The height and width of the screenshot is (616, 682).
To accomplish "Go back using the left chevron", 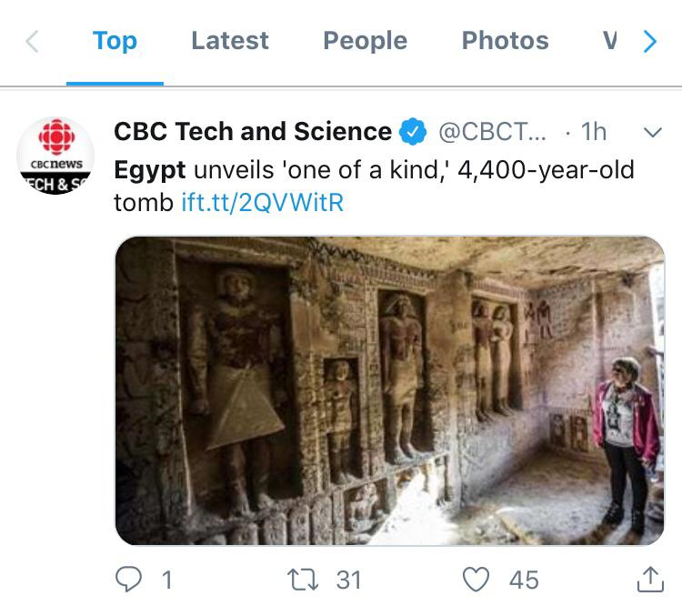I will point(32,41).
